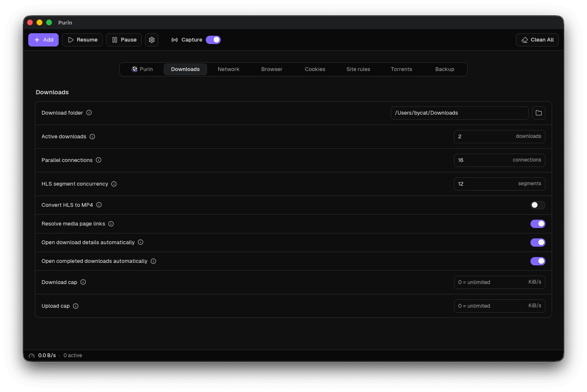Turn off Open download details automatically
587x392 pixels.
(x=538, y=243)
